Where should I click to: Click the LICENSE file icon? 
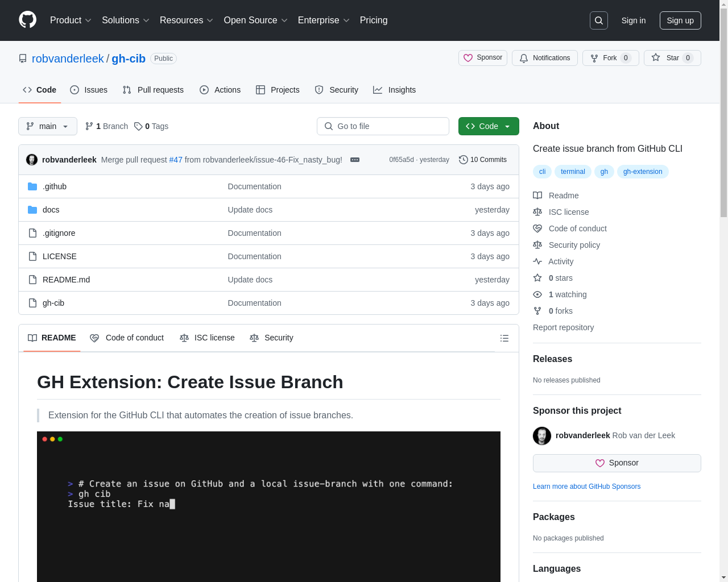pos(32,256)
